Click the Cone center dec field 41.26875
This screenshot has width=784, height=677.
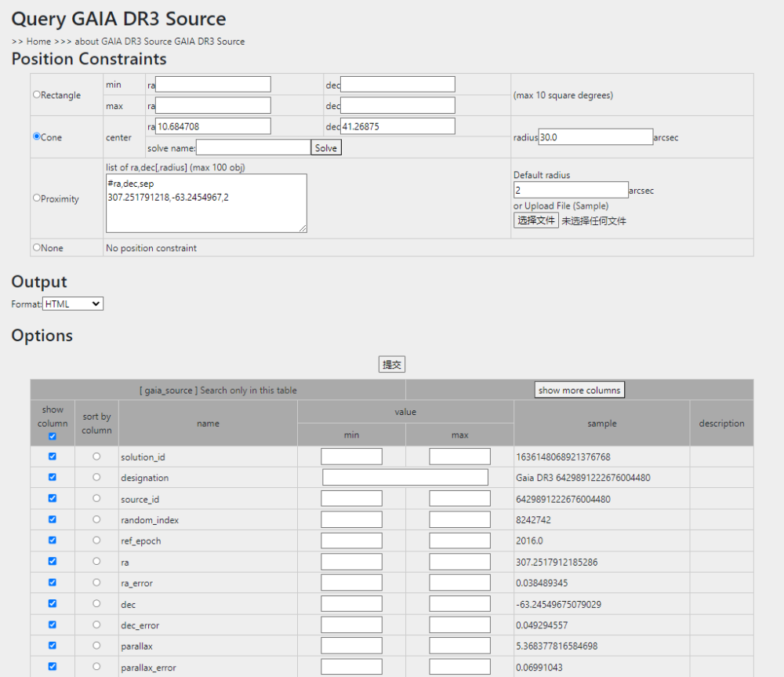(x=397, y=126)
